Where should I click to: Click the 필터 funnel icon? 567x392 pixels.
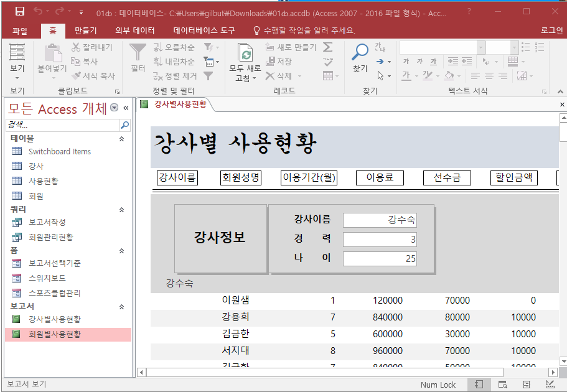(x=138, y=52)
